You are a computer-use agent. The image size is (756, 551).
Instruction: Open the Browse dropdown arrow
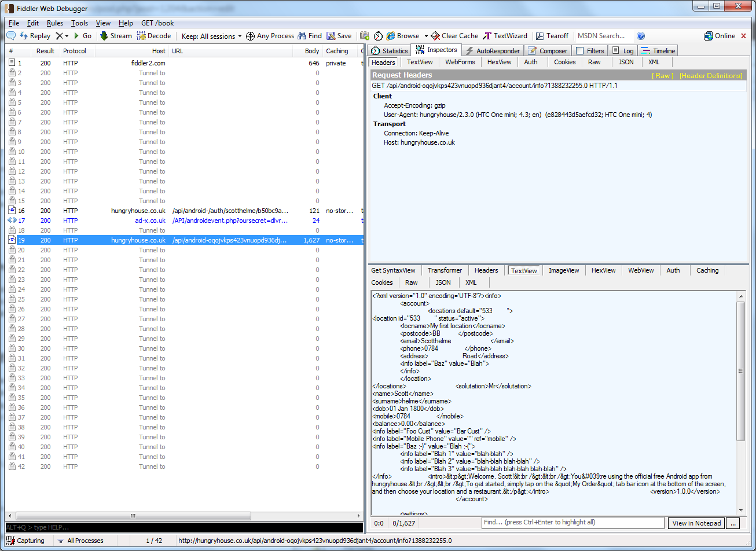pos(426,36)
